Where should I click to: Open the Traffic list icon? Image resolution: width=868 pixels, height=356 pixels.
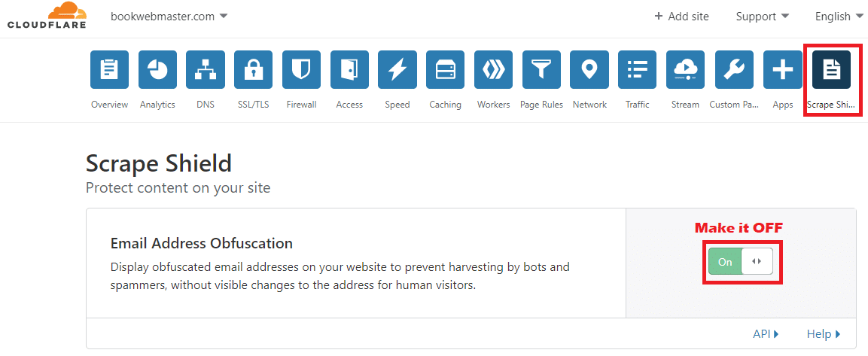pos(638,70)
